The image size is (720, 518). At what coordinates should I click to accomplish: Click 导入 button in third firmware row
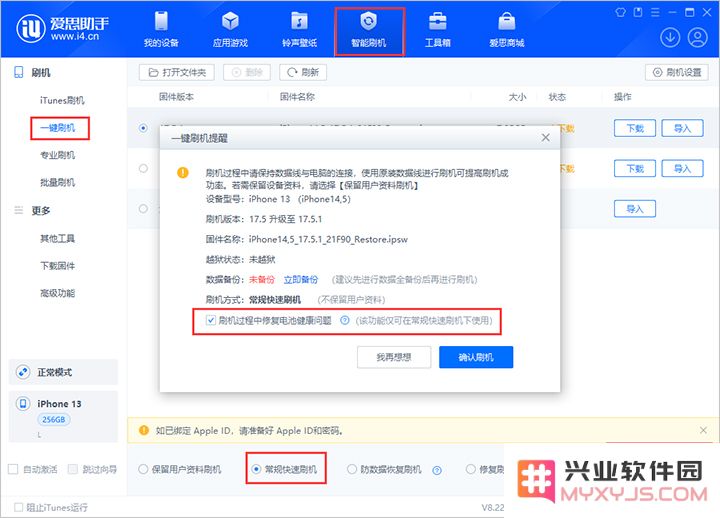pos(635,209)
